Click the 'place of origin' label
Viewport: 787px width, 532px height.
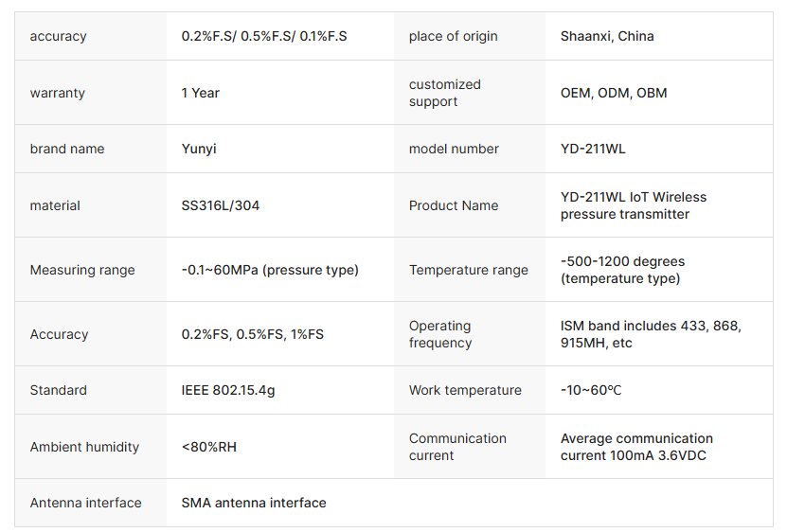(x=454, y=36)
